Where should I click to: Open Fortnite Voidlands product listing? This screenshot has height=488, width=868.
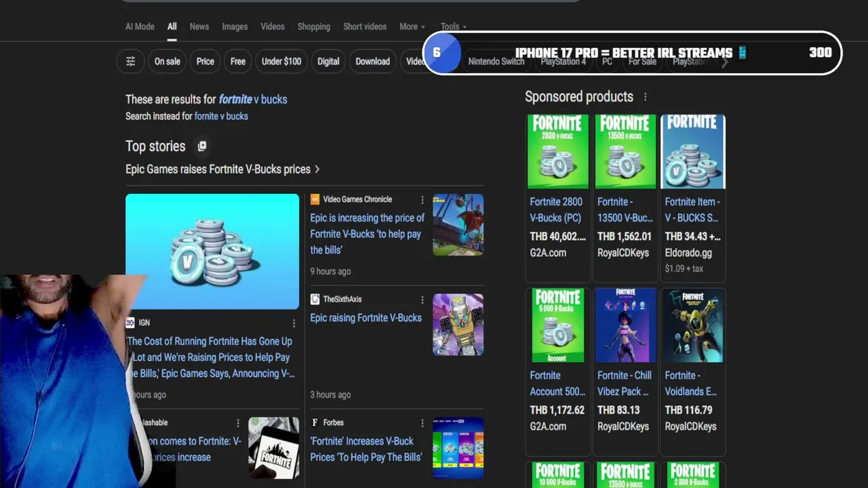[692, 384]
